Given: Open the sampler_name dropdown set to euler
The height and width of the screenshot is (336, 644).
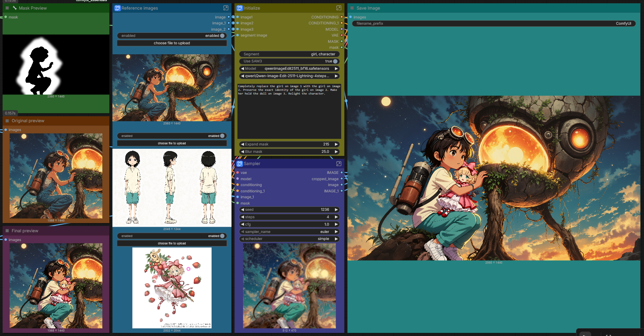Looking at the screenshot, I should (289, 232).
